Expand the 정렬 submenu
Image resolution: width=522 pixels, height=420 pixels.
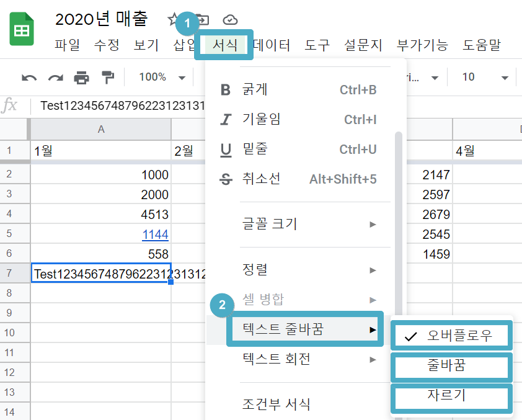pos(299,270)
